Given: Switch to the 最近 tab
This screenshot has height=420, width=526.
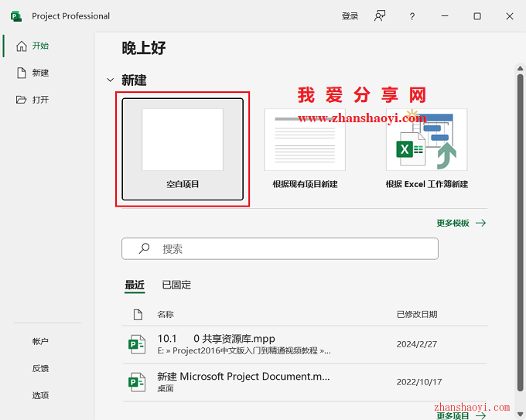Looking at the screenshot, I should point(135,285).
